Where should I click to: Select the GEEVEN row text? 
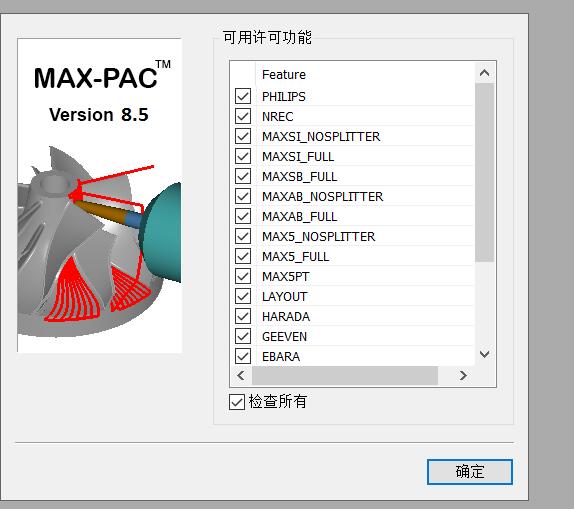pyautogui.click(x=284, y=337)
